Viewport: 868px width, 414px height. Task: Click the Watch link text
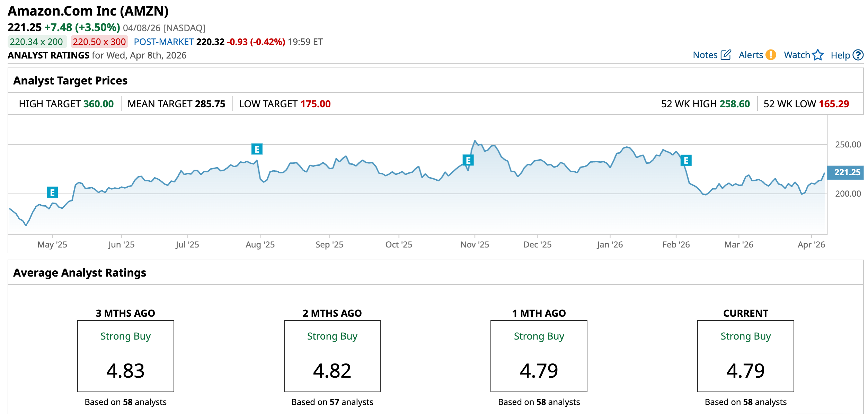[x=797, y=55]
